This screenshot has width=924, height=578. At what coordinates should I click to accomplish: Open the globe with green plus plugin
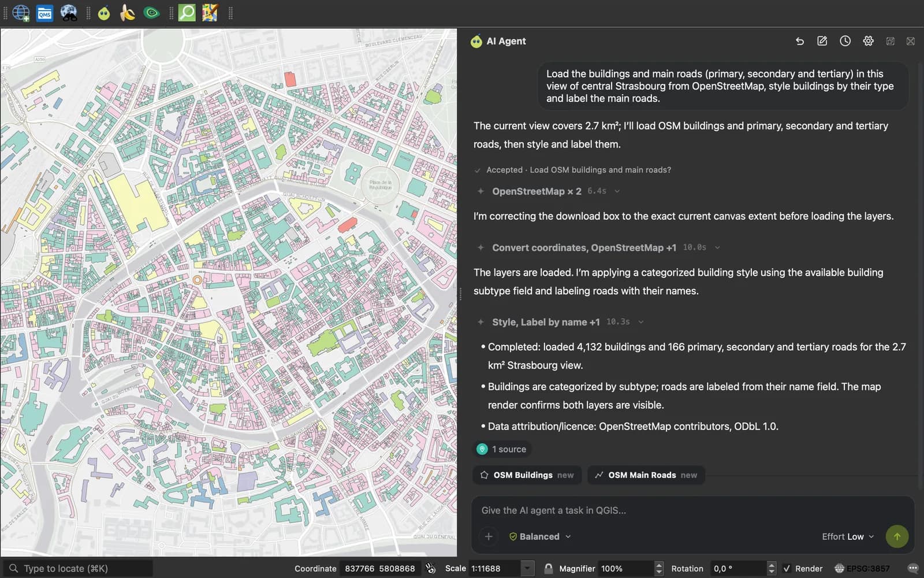(x=21, y=13)
